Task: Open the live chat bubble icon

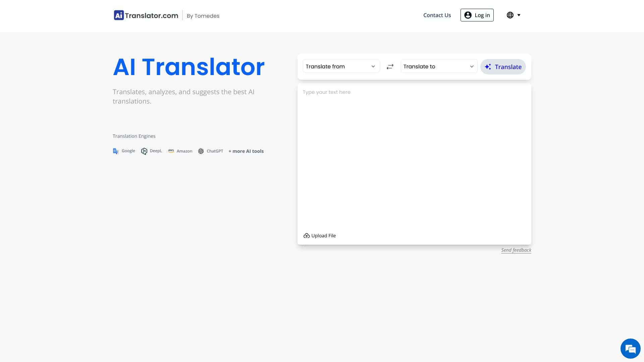Action: [x=630, y=349]
